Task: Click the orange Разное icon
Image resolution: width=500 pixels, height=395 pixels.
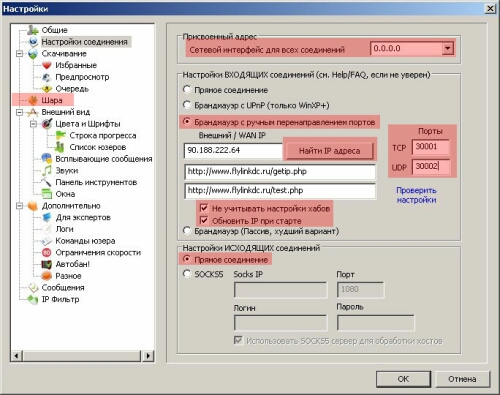Action: click(x=47, y=276)
